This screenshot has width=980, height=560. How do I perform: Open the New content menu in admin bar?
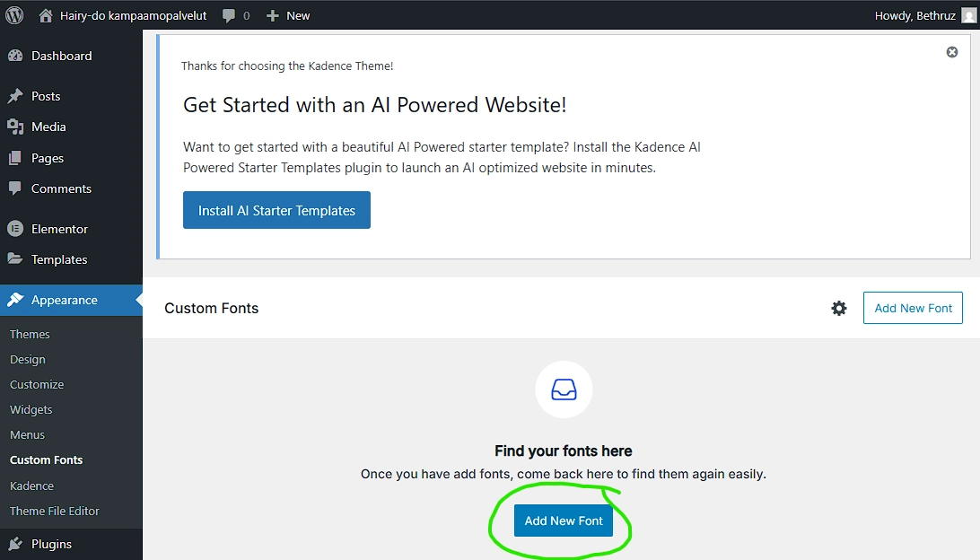point(289,15)
